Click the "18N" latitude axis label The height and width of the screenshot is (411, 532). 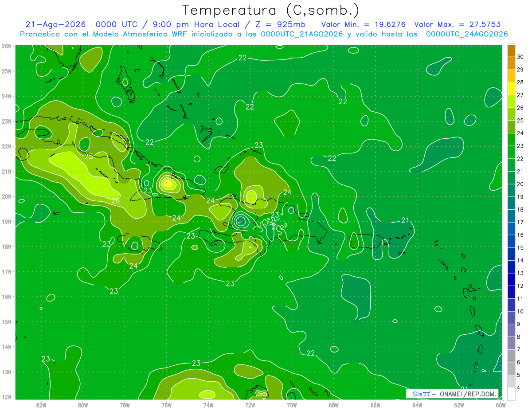pyautogui.click(x=7, y=247)
